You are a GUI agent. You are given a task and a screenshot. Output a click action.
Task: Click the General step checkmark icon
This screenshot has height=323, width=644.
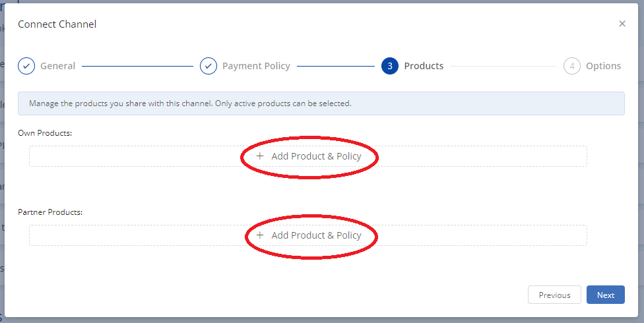click(x=26, y=66)
